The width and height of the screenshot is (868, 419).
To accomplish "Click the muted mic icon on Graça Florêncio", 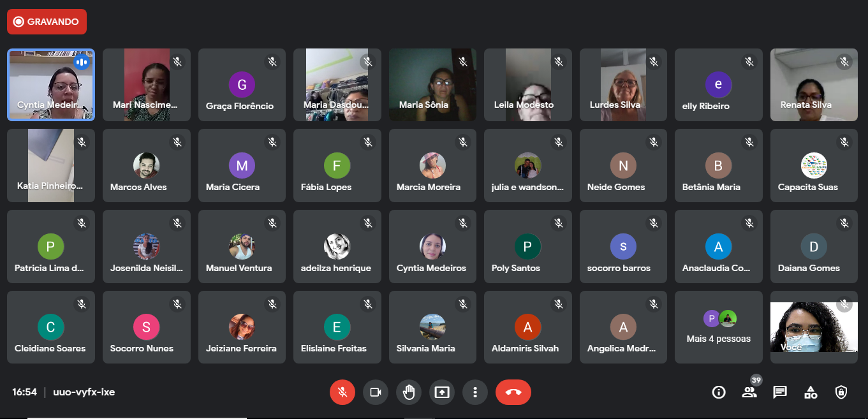I will tap(272, 62).
